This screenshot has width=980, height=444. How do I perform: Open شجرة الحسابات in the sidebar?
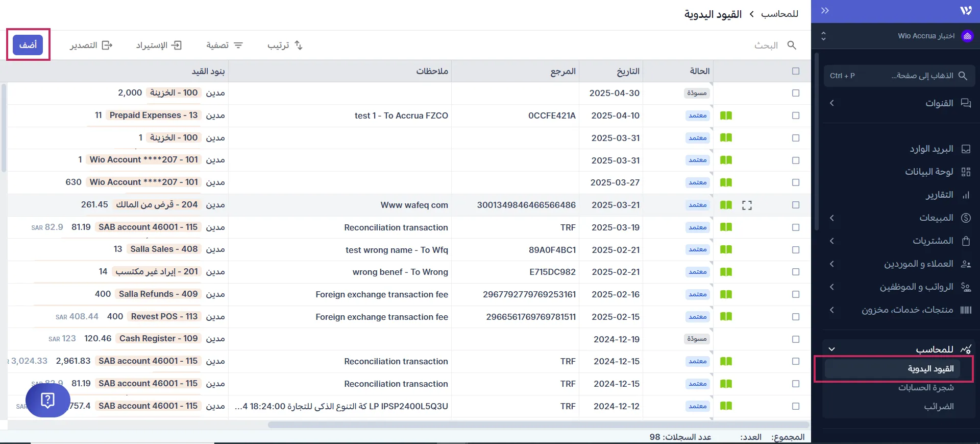tap(926, 388)
